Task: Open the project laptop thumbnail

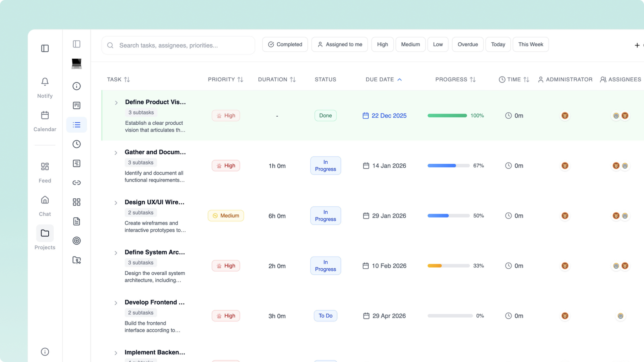Action: click(x=76, y=64)
